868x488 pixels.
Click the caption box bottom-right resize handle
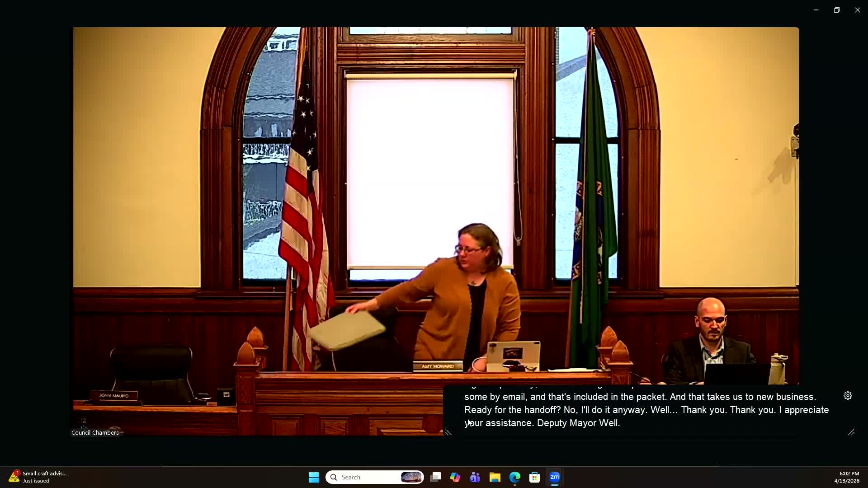(851, 432)
